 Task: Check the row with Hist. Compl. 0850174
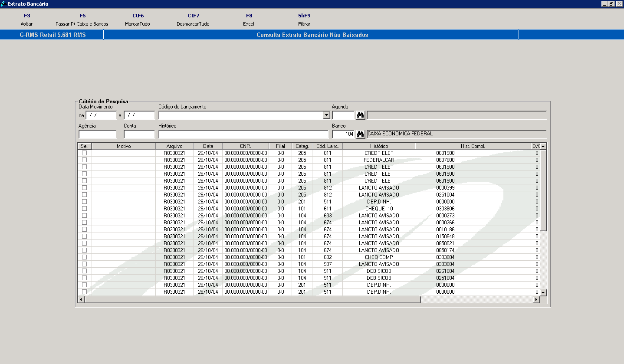(x=85, y=250)
